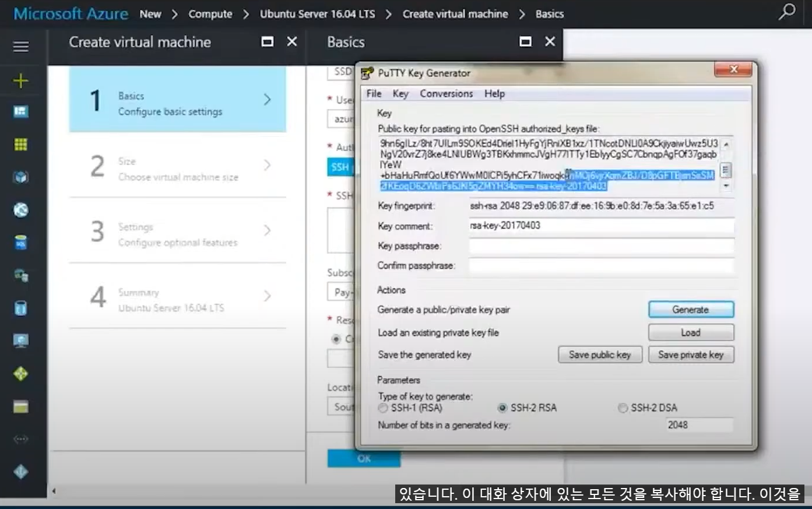This screenshot has width=812, height=509.
Task: Maximize the Basics blade
Action: [x=525, y=41]
